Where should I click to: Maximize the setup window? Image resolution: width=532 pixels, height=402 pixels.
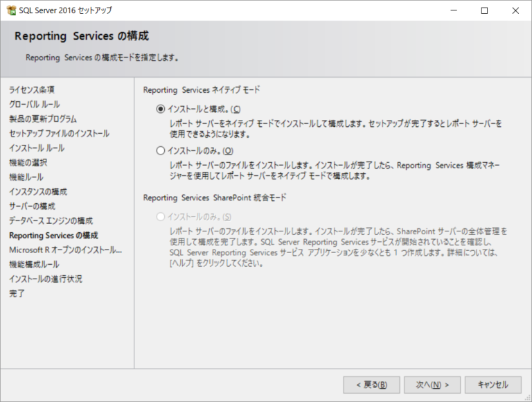click(484, 10)
